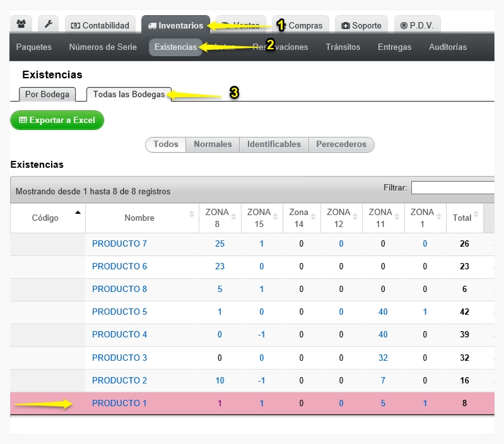Sort by ZONA 8 column arrows
The image size is (504, 444).
coord(233,217)
